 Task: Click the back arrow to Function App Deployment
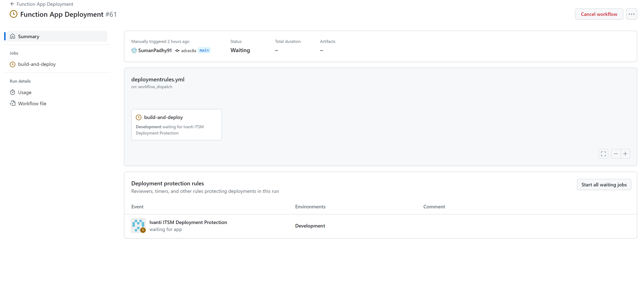pyautogui.click(x=12, y=4)
